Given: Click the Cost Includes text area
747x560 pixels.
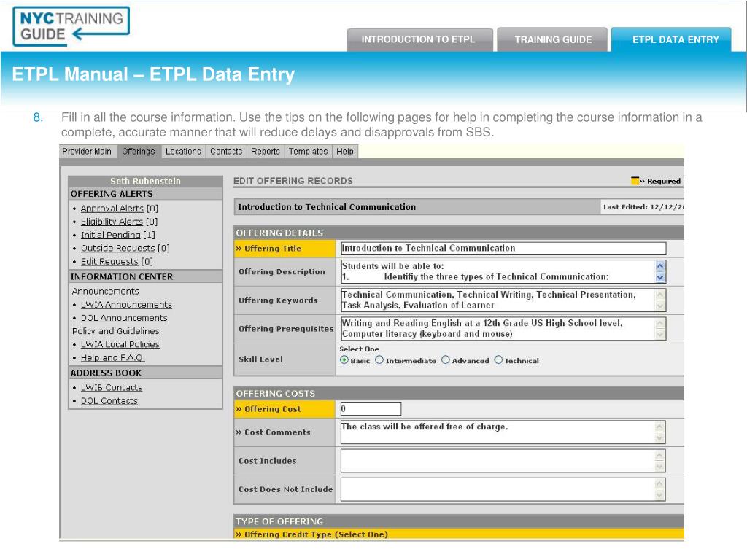Looking at the screenshot, I should (498, 461).
